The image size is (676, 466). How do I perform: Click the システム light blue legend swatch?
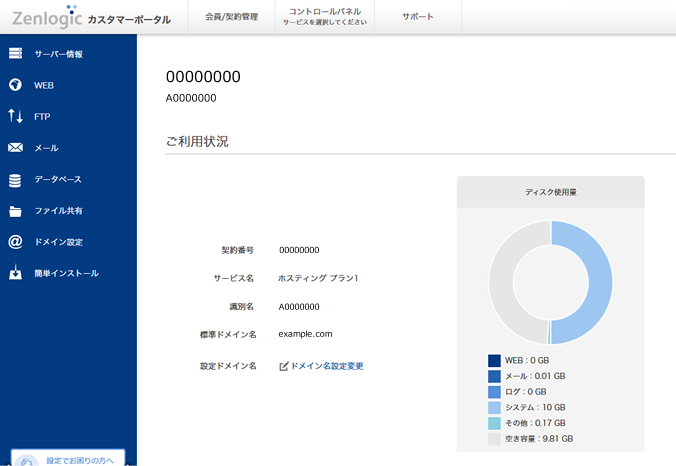(494, 408)
